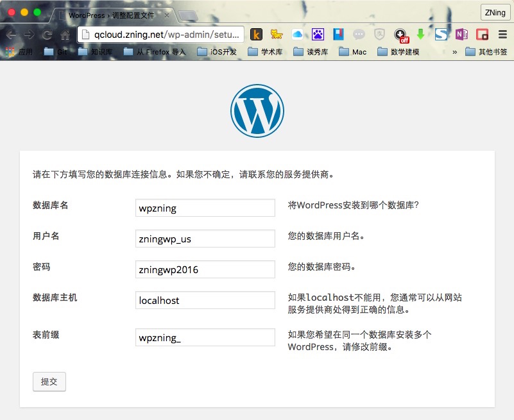514x420 pixels.
Task: Click the page icon in address bar
Action: pyautogui.click(x=85, y=35)
